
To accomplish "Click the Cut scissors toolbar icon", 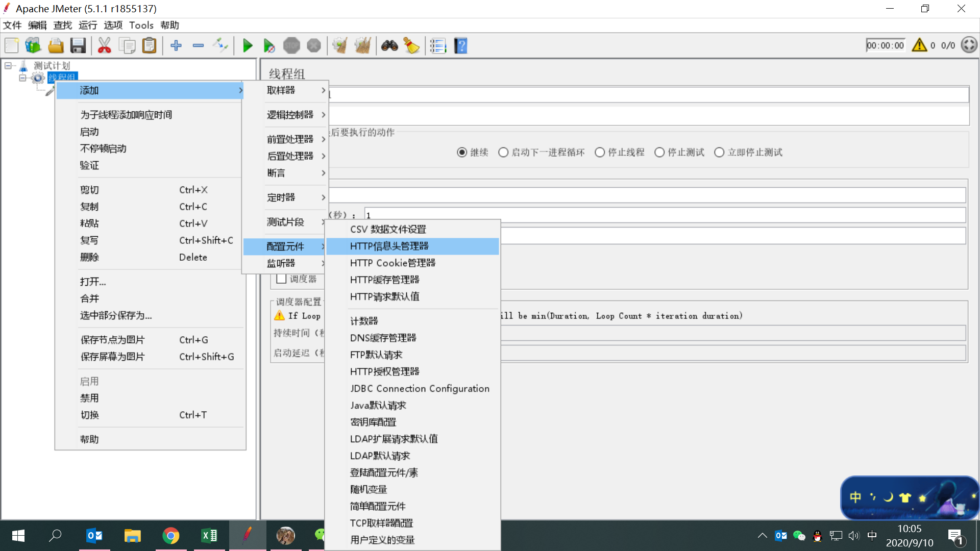I will [104, 46].
